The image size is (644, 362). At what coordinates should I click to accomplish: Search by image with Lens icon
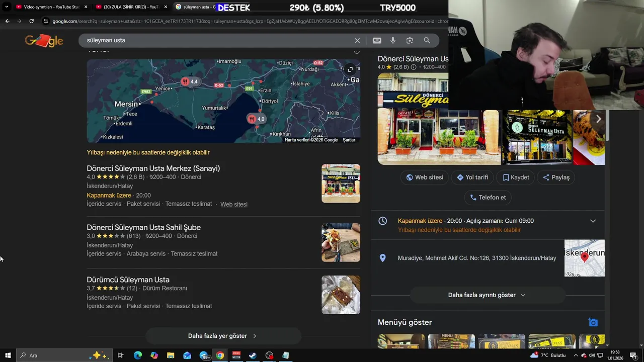[410, 40]
